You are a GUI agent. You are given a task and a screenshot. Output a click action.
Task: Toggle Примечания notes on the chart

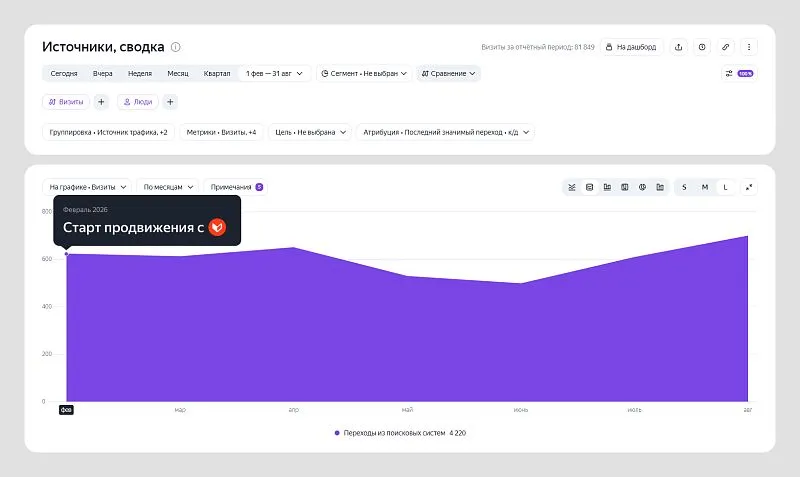click(x=236, y=187)
